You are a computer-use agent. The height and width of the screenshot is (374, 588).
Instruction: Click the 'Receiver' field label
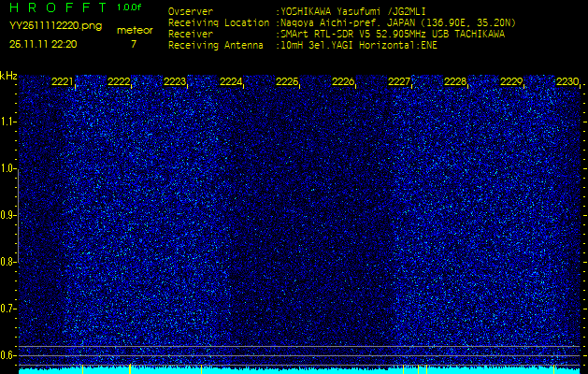(191, 35)
